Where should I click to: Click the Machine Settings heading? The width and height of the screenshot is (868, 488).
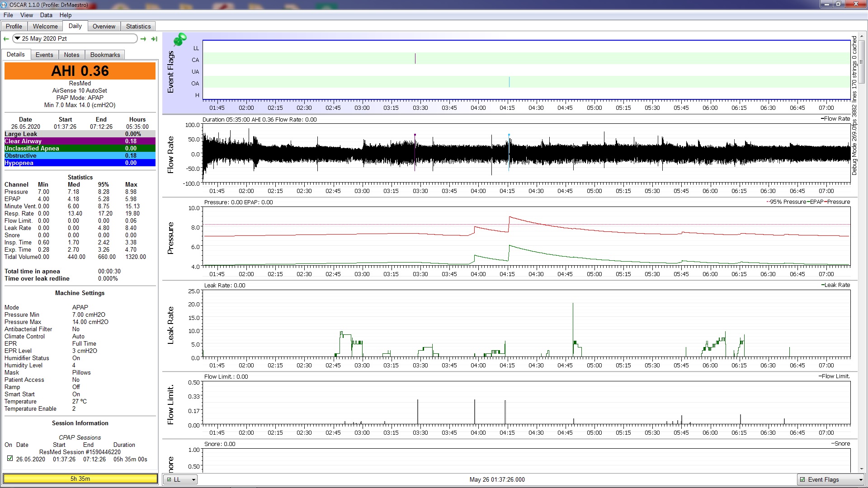80,293
